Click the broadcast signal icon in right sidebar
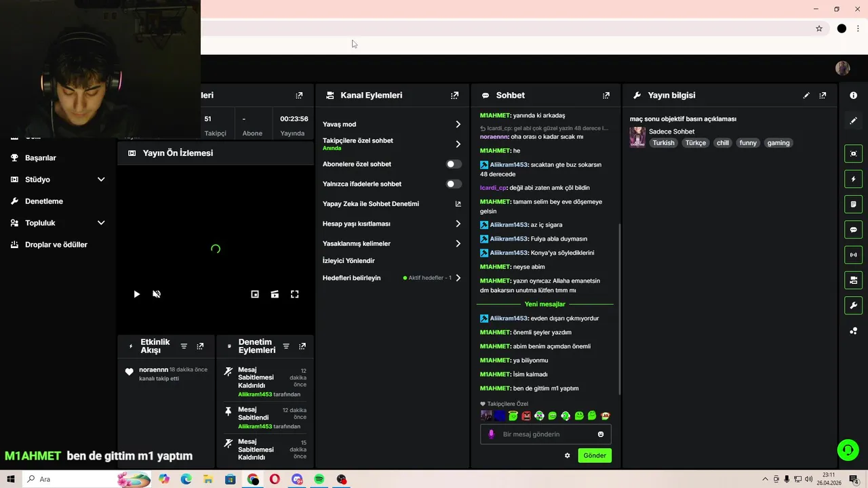Viewport: 868px width, 488px height. point(853,255)
